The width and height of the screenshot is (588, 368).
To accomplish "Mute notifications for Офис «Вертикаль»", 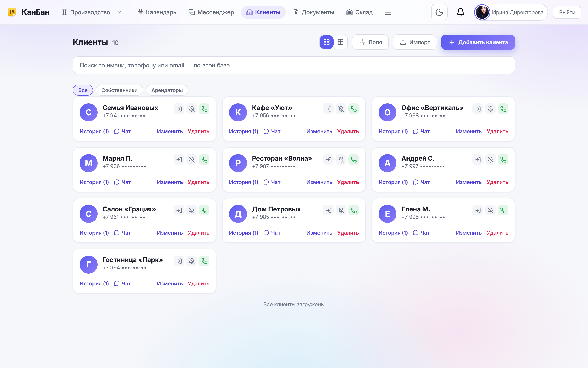I will 490,109.
